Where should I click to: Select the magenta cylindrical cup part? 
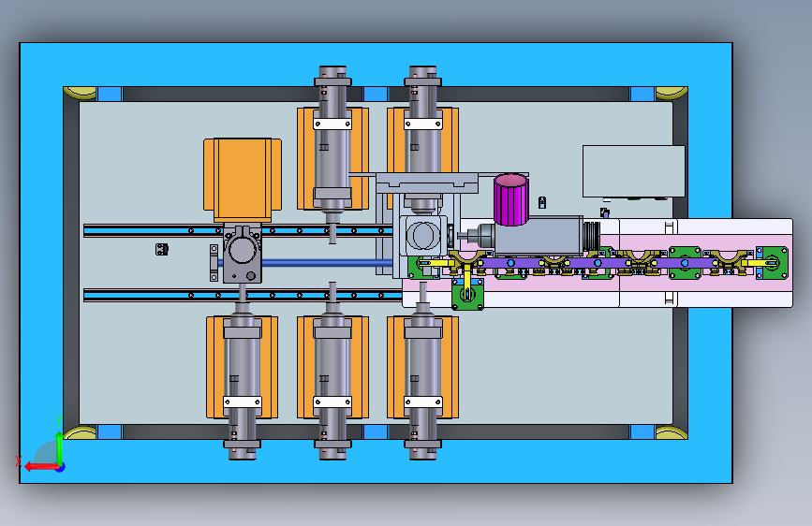(x=511, y=200)
